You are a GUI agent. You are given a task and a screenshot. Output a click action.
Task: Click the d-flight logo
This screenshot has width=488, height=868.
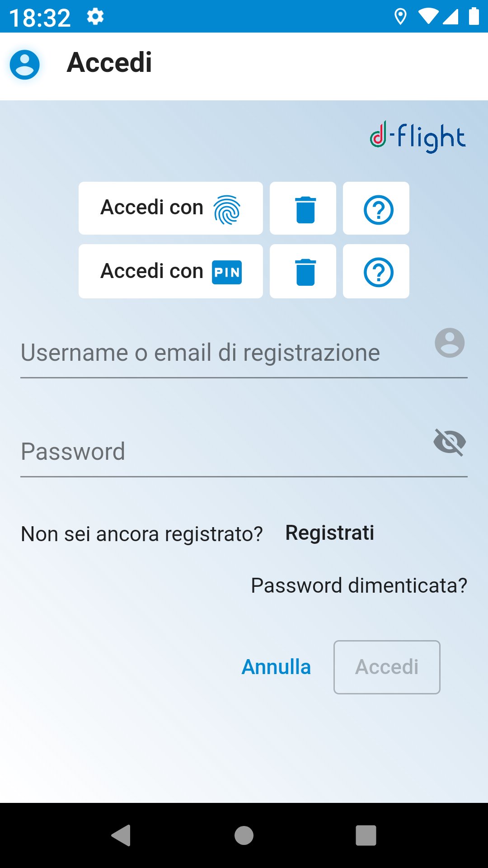coord(418,137)
